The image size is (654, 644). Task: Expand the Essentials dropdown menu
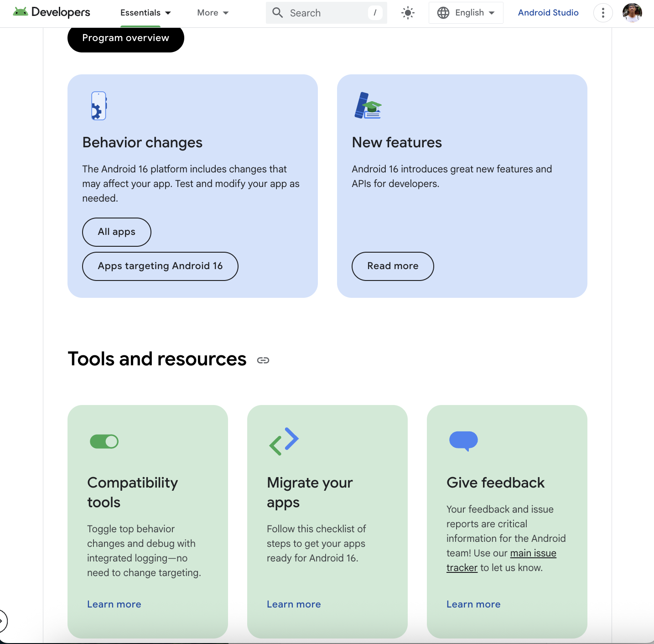[x=145, y=13]
